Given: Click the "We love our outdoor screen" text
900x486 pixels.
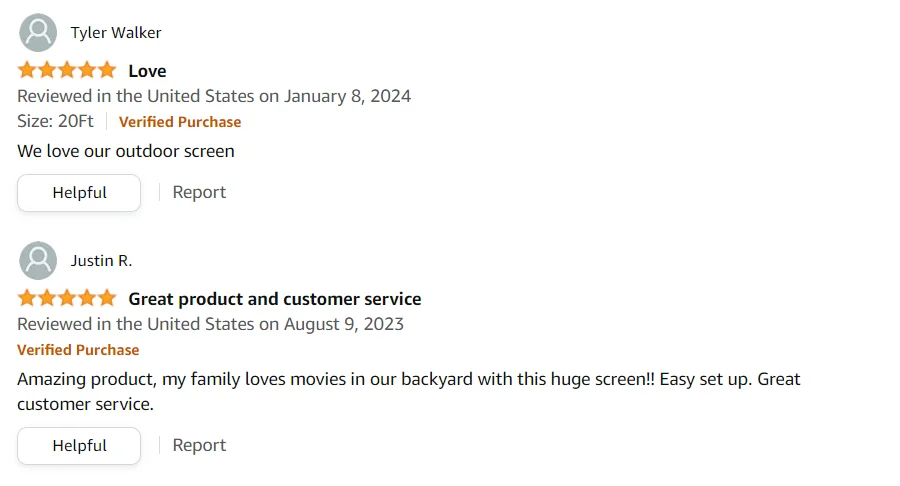Looking at the screenshot, I should 126,151.
